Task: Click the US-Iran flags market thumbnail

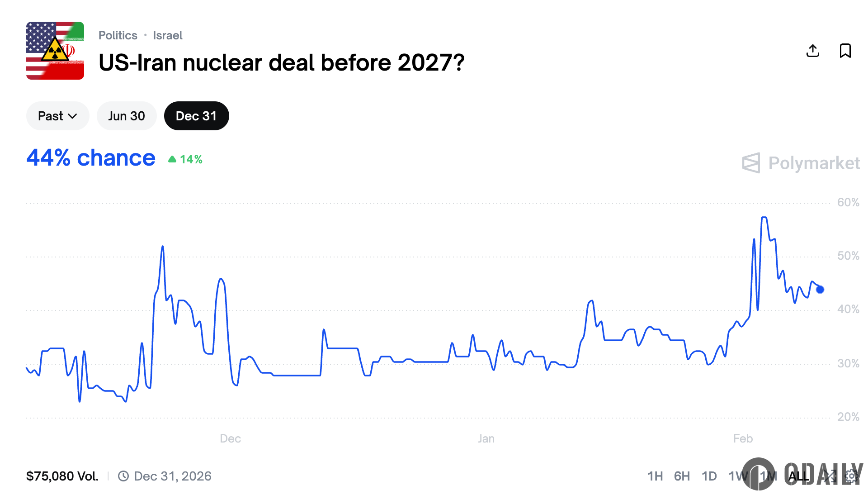Action: (x=55, y=51)
